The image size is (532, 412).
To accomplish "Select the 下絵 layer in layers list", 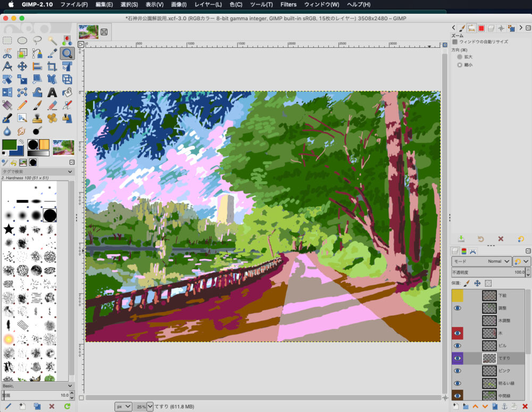I will 503,296.
